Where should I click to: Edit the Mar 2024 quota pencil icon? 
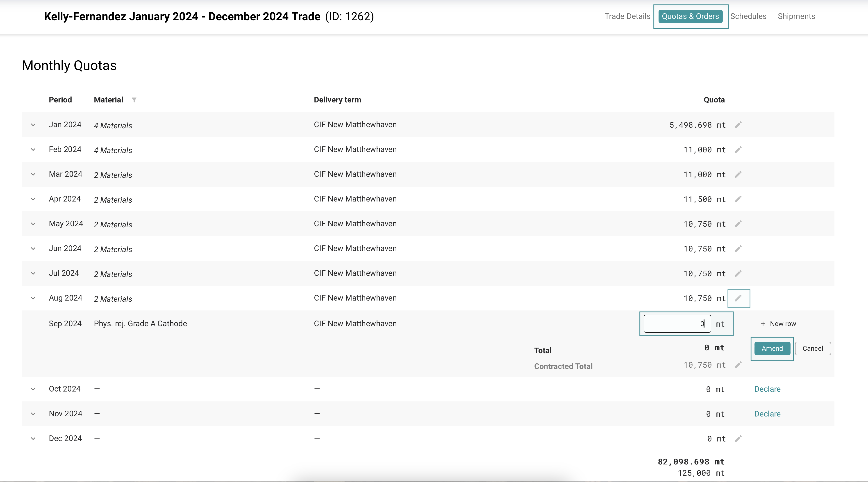(x=738, y=174)
